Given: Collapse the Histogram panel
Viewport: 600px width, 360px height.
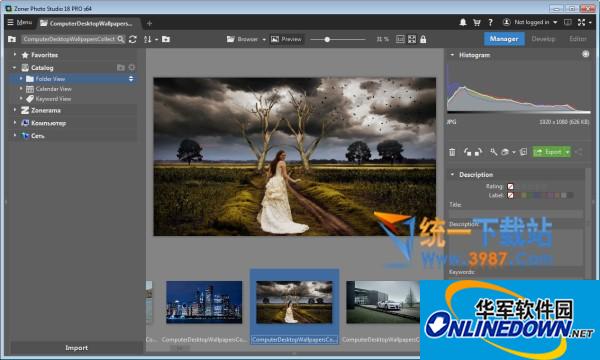Looking at the screenshot, I should point(452,55).
